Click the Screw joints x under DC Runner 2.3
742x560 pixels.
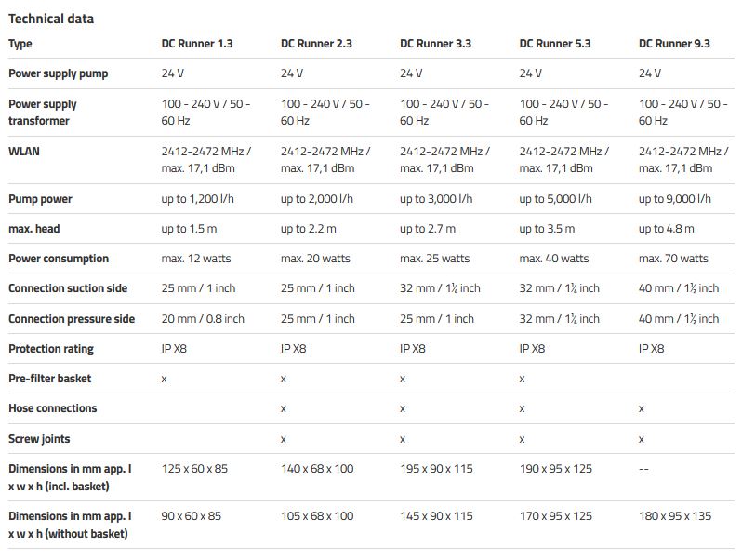click(x=284, y=438)
